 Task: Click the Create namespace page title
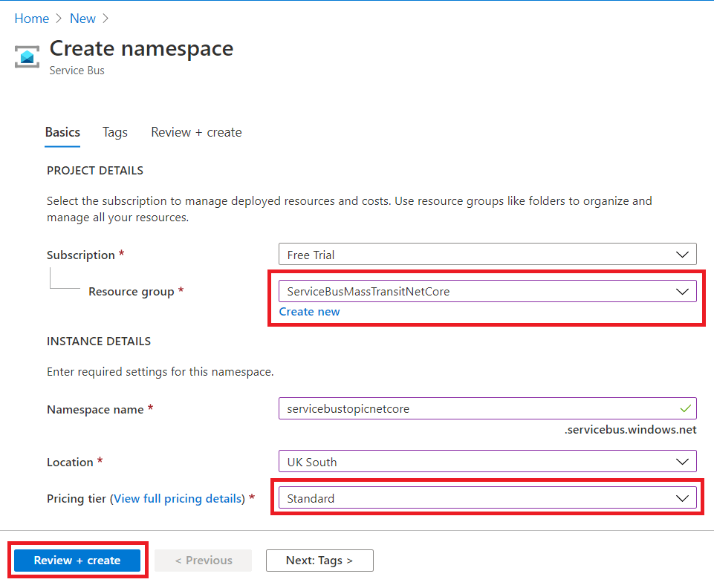[x=141, y=48]
